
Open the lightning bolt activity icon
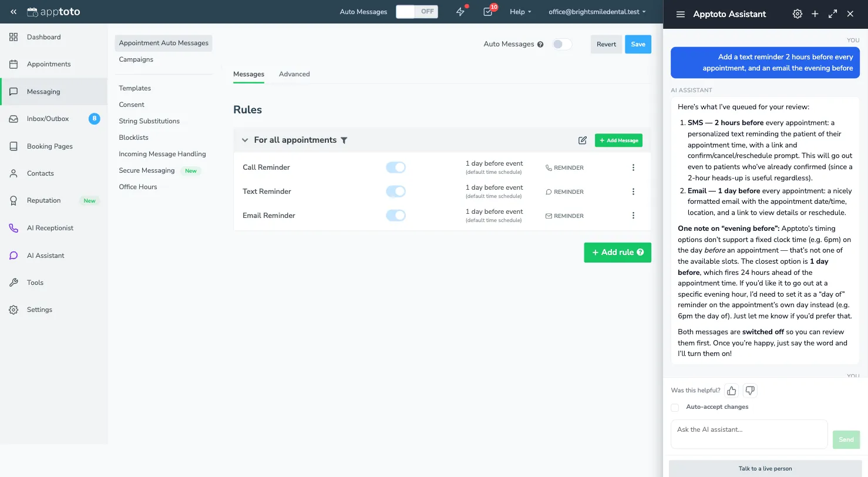click(460, 12)
